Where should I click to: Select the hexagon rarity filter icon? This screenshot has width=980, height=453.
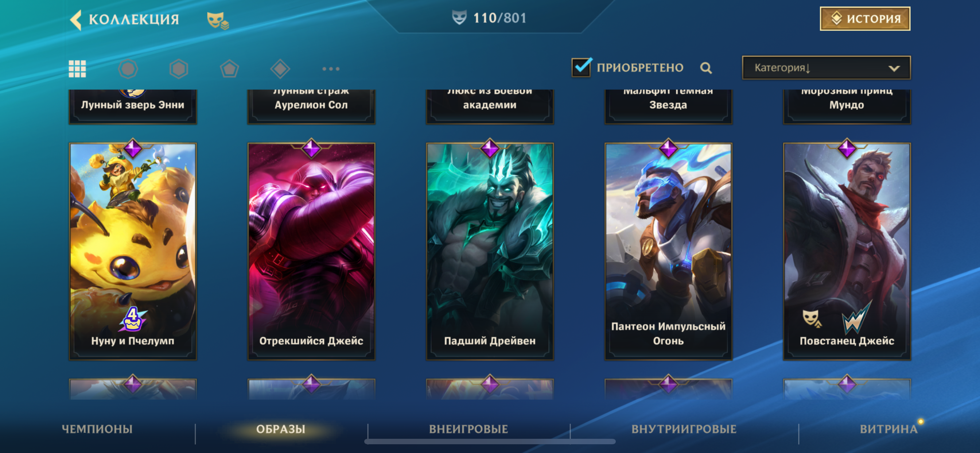pyautogui.click(x=179, y=69)
